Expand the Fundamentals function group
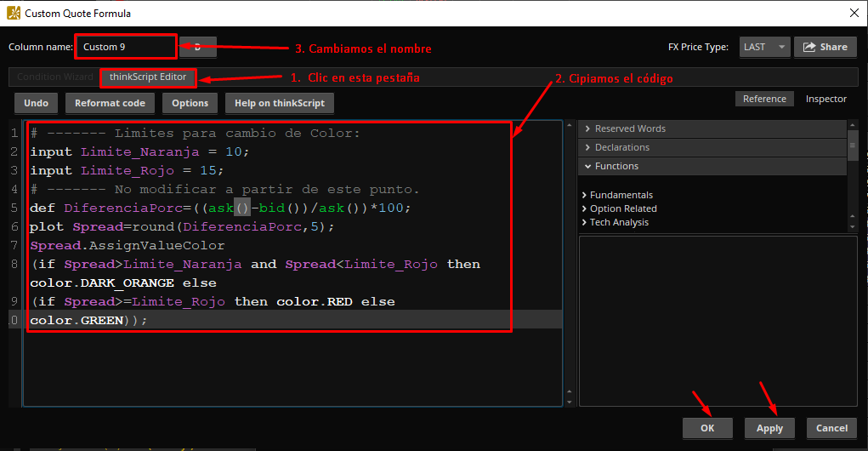The width and height of the screenshot is (868, 451). (x=617, y=195)
